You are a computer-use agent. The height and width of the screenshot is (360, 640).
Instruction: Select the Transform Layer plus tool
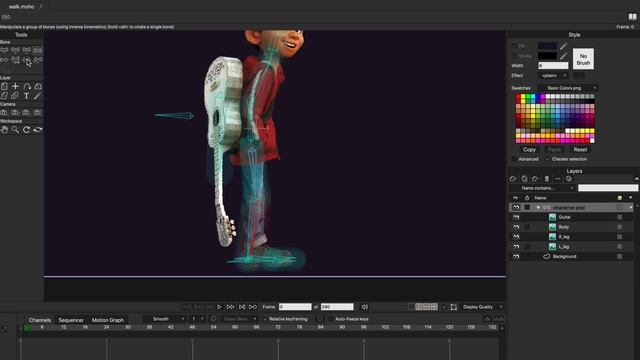pos(15,86)
